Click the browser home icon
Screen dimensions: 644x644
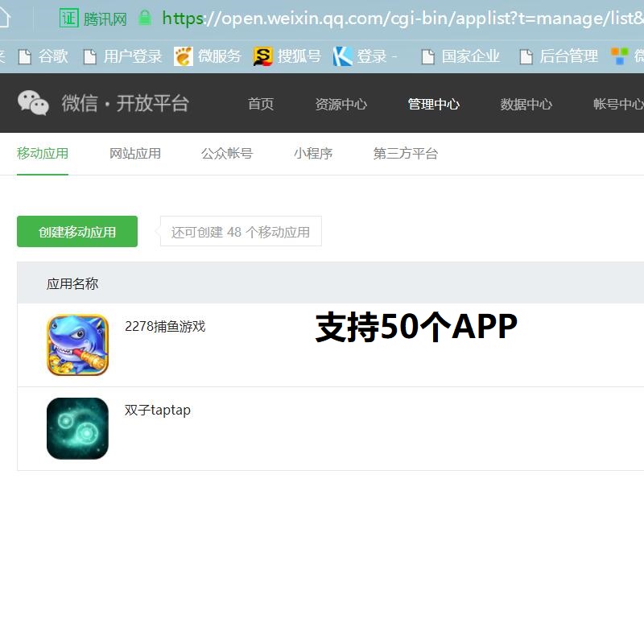coord(3,18)
